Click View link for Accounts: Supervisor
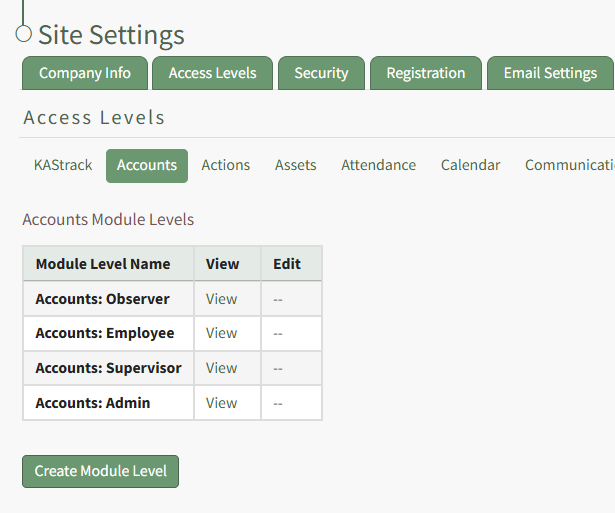The height and width of the screenshot is (513, 615). tap(222, 368)
